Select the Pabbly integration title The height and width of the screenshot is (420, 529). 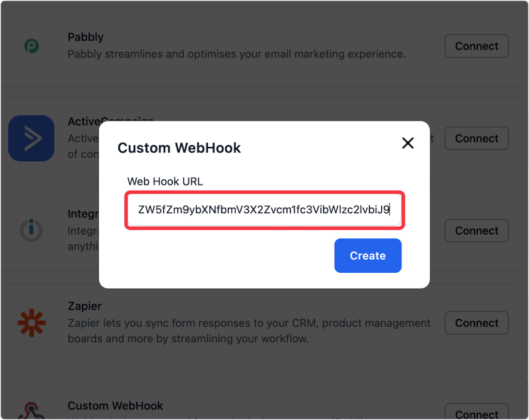coord(86,37)
